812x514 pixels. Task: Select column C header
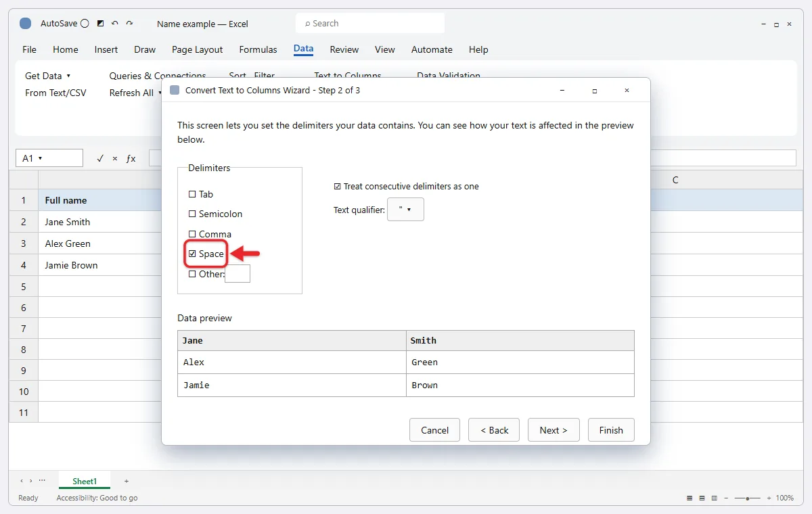pos(675,180)
